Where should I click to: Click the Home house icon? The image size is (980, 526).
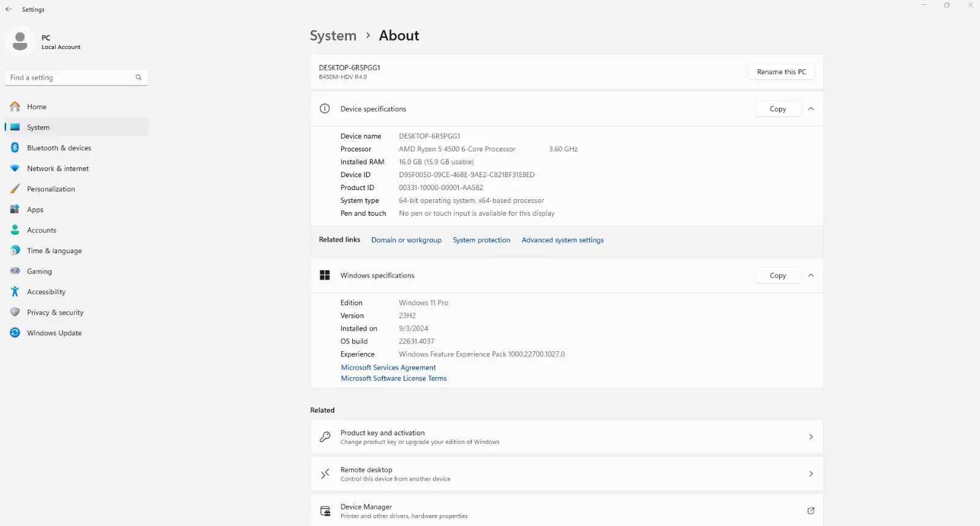[15, 107]
